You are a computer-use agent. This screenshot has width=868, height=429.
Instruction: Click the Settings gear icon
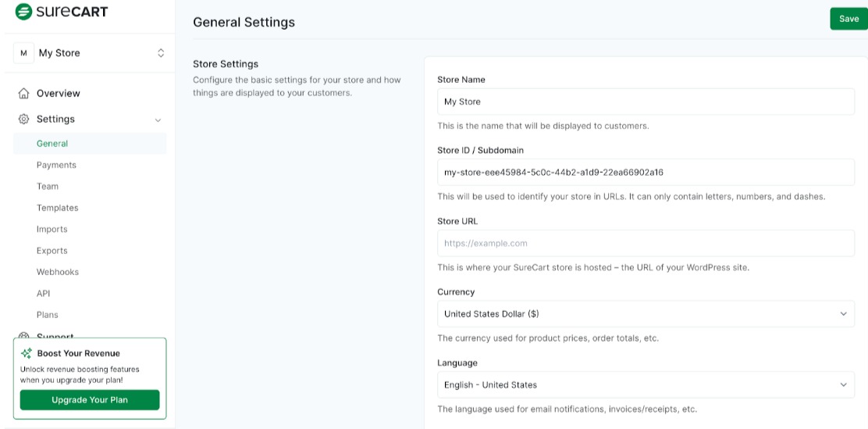tap(23, 119)
